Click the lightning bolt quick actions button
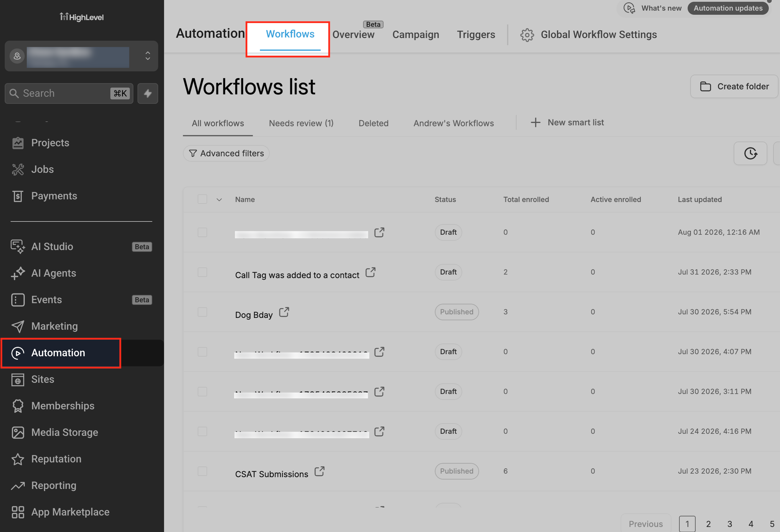This screenshot has height=532, width=780. [148, 93]
